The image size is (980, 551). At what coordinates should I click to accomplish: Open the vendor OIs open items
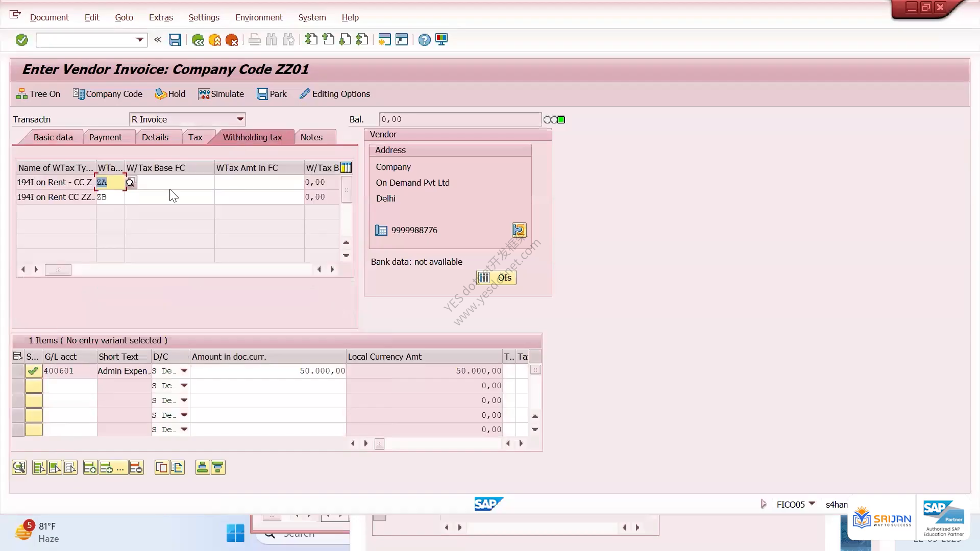pos(496,278)
